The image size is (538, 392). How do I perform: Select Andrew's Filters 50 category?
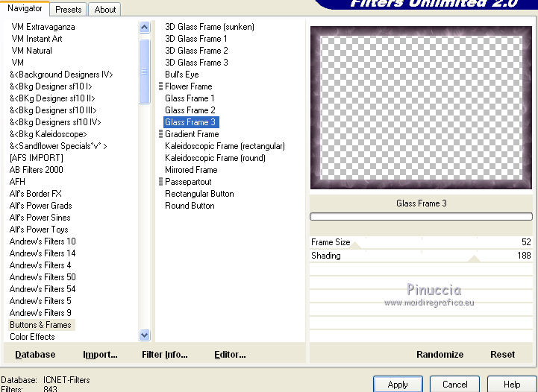pyautogui.click(x=43, y=277)
